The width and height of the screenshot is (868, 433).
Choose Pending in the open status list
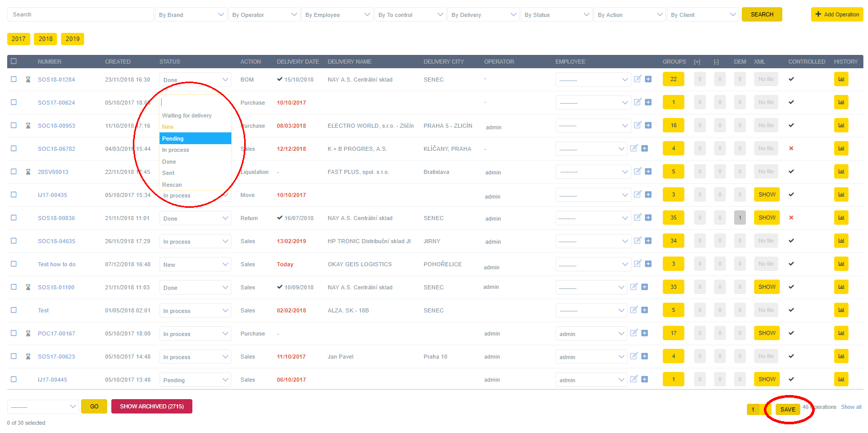[195, 139]
